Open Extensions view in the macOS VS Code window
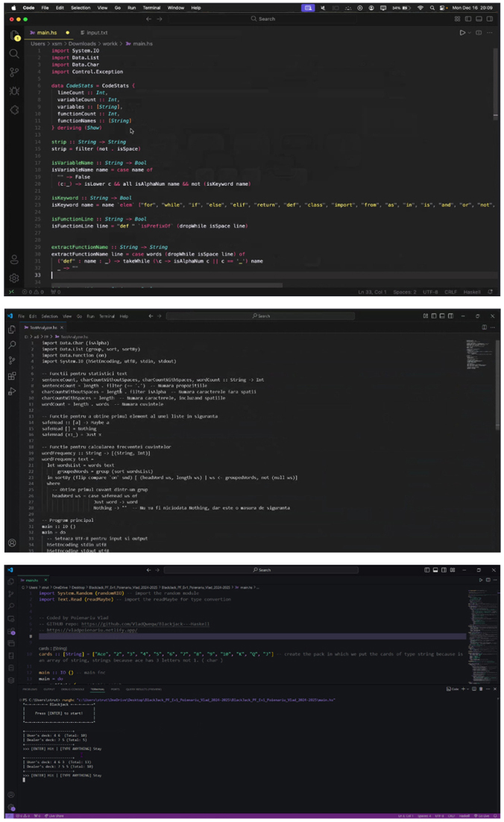 tap(14, 110)
